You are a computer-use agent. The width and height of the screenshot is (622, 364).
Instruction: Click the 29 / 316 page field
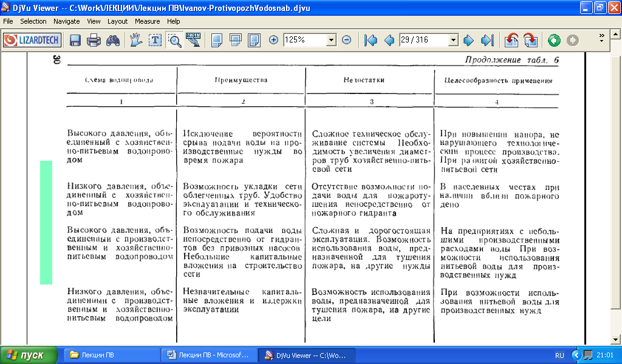coord(423,40)
